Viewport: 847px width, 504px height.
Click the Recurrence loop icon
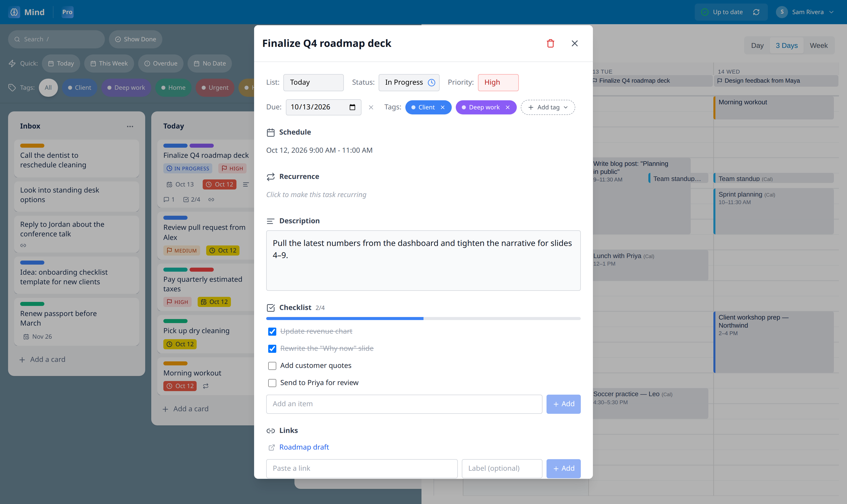[270, 177]
